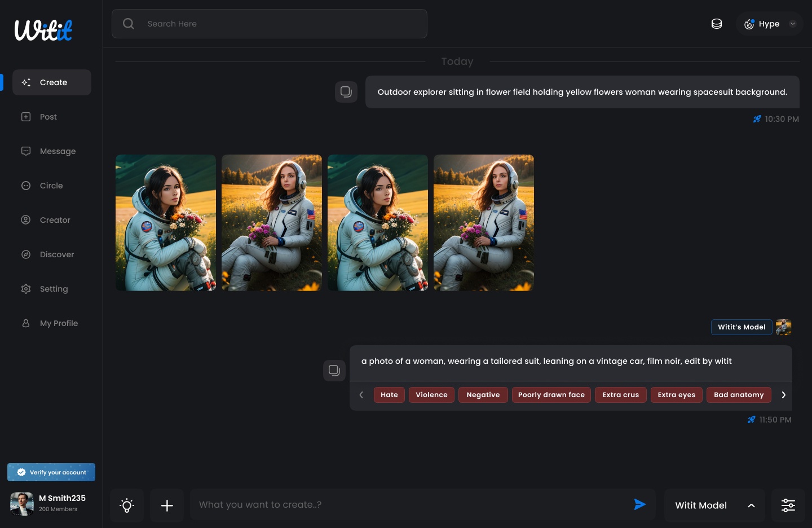Click M Smith235 profile avatar

(x=22, y=504)
